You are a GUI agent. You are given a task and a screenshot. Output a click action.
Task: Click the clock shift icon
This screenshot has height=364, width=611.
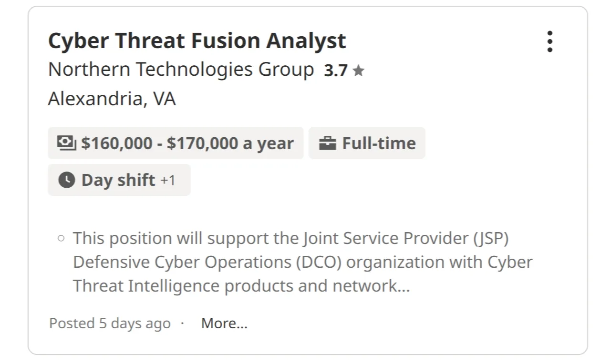point(66,180)
